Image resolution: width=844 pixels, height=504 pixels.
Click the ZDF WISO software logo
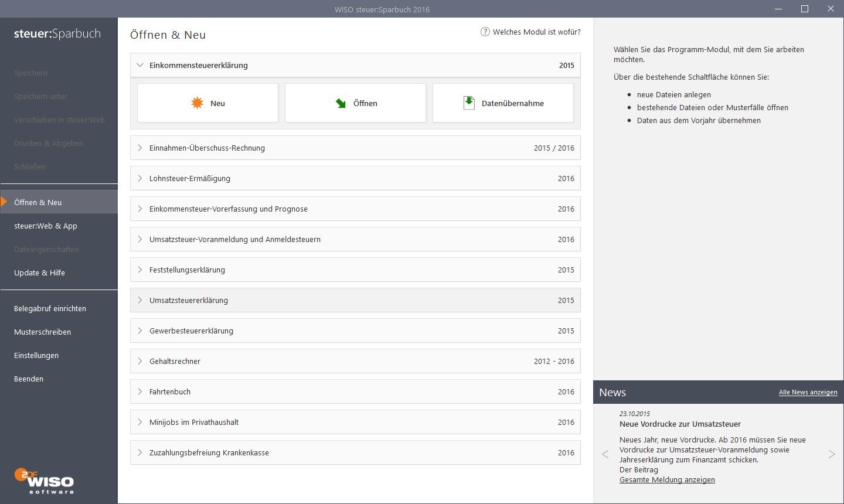pyautogui.click(x=44, y=481)
